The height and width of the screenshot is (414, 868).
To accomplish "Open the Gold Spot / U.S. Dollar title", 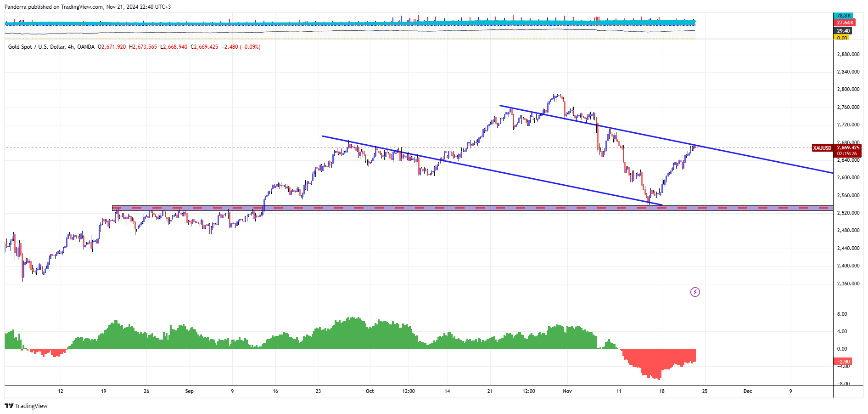I will (51, 47).
